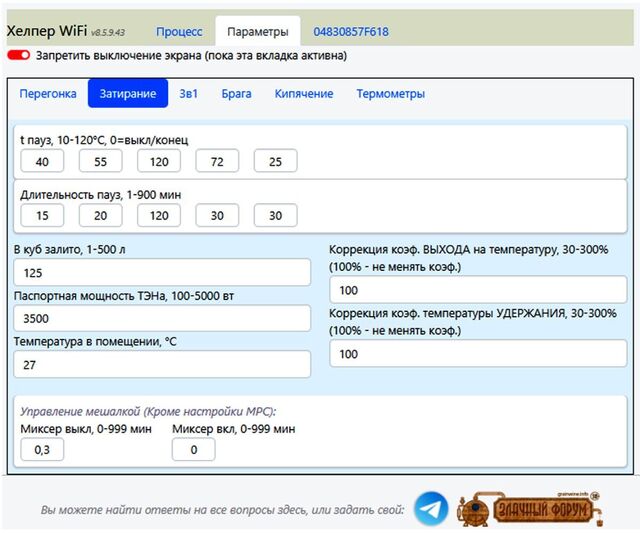Switch to the Кипячение tab
The height and width of the screenshot is (533, 640).
[x=304, y=94]
